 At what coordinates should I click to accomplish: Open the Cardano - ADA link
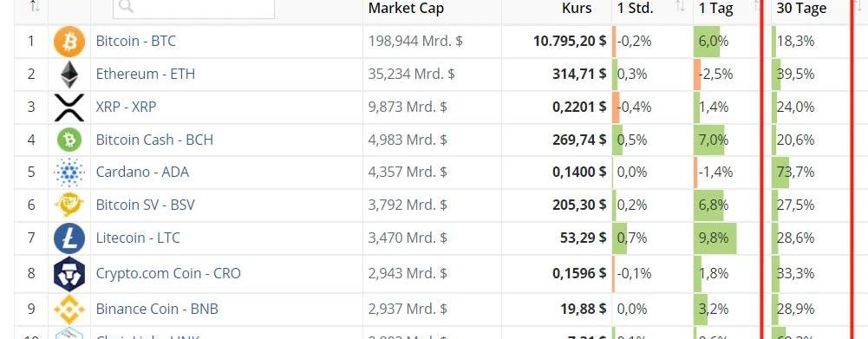(142, 172)
